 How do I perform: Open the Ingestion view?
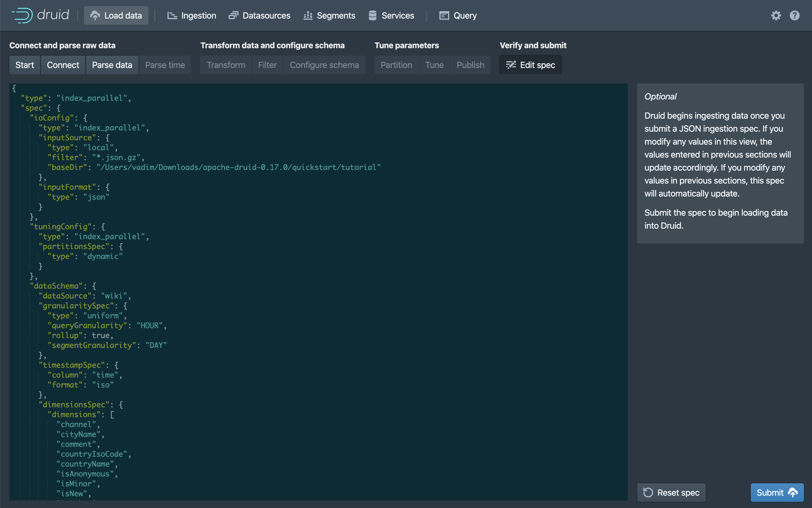192,15
